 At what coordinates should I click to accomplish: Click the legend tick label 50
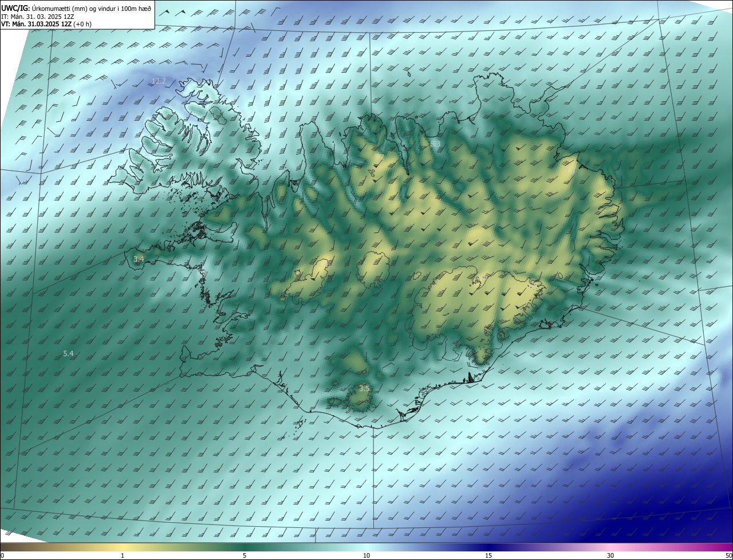point(728,555)
